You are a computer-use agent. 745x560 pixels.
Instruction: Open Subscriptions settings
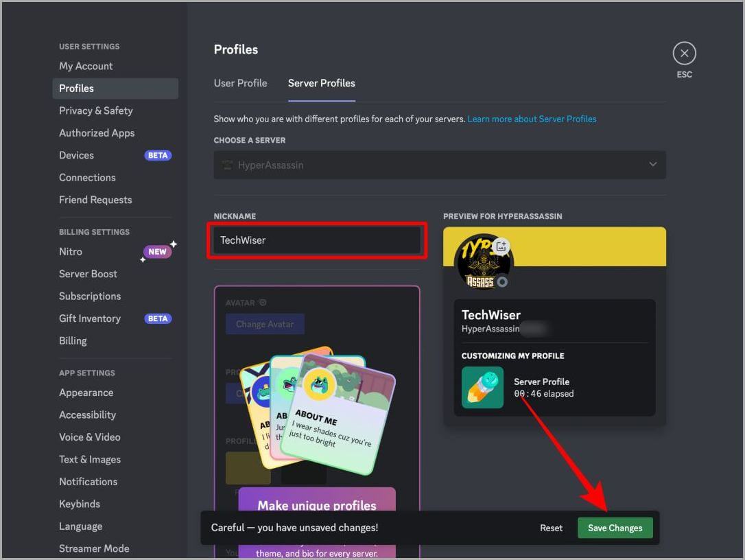pyautogui.click(x=115, y=296)
